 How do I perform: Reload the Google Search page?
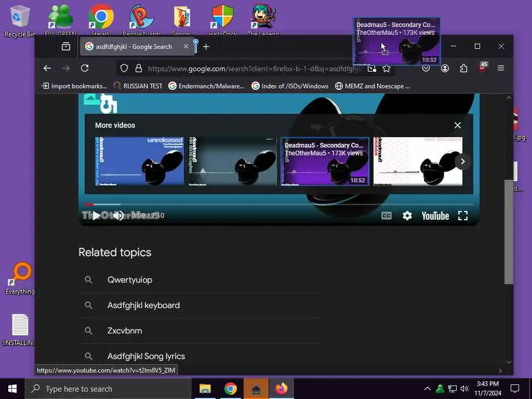(85, 68)
